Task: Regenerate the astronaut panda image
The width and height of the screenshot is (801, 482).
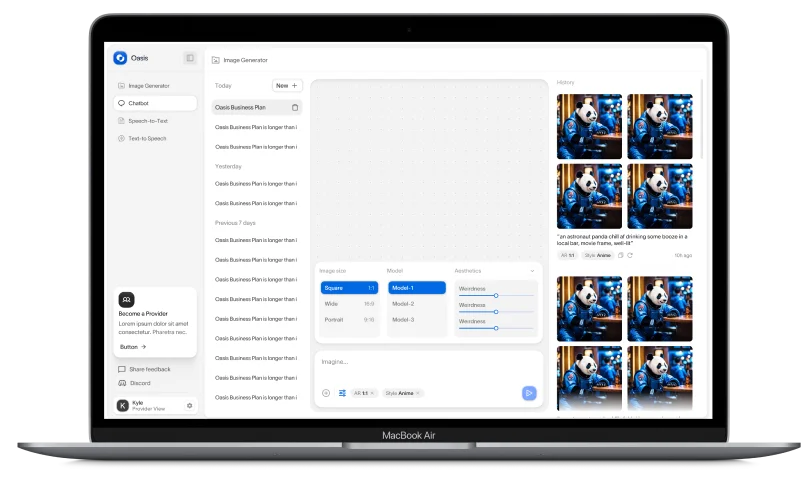Action: pos(629,255)
